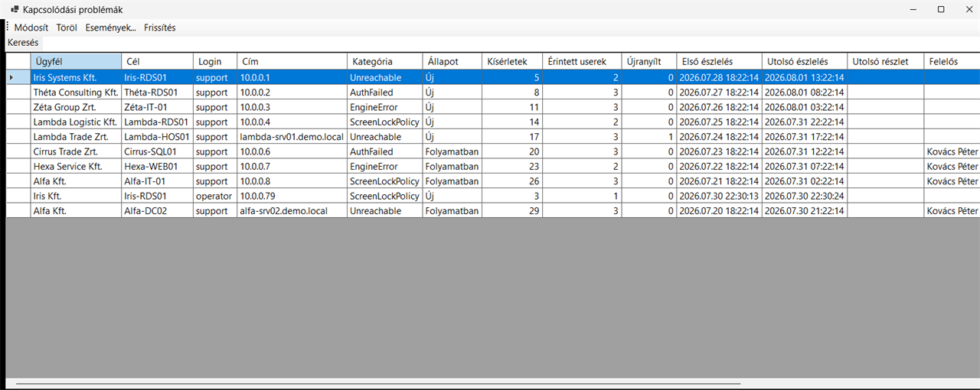Click attempts value 29 in Alfa-DC02 row
The image size is (980, 390).
[x=512, y=210]
